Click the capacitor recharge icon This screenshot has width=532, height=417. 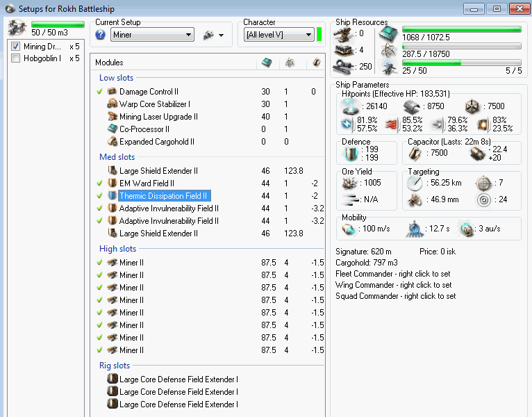(478, 154)
